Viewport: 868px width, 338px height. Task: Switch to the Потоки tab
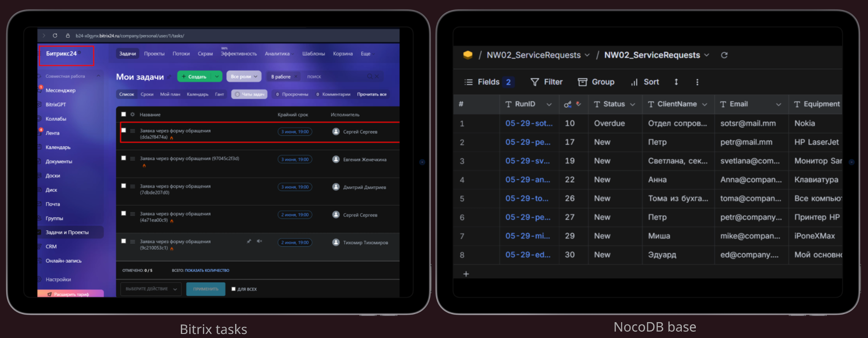[181, 53]
